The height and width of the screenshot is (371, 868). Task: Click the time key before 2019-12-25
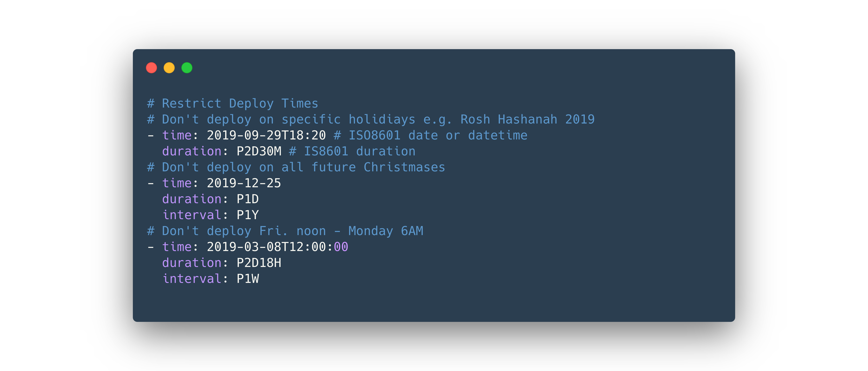[177, 183]
